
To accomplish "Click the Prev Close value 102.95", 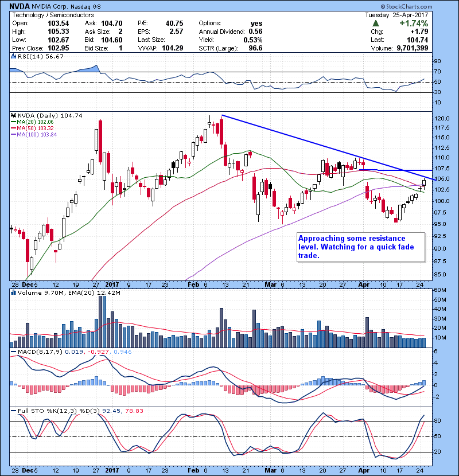I will (x=59, y=48).
